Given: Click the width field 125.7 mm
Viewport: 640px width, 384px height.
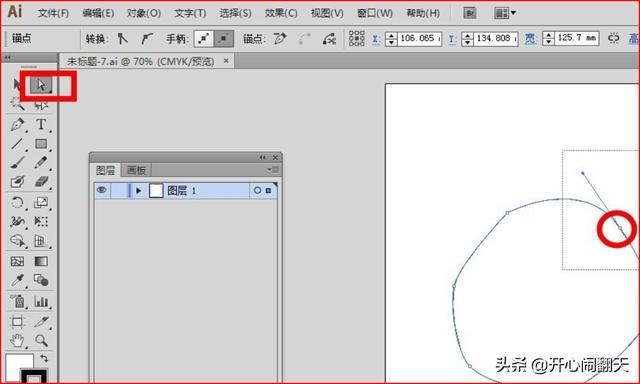Looking at the screenshot, I should pyautogui.click(x=576, y=38).
